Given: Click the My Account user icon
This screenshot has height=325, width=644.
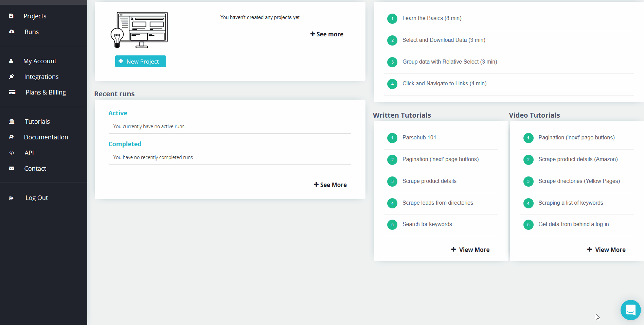Looking at the screenshot, I should tap(11, 61).
